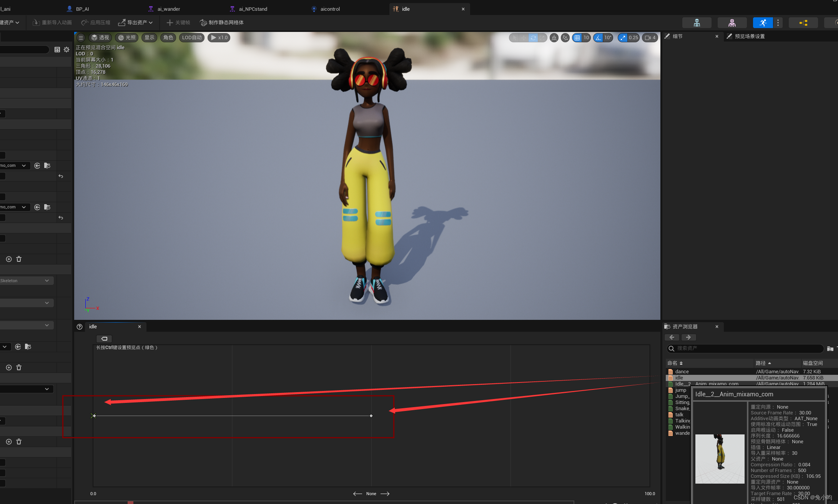Click the viewport hamburger menu icon

click(81, 38)
